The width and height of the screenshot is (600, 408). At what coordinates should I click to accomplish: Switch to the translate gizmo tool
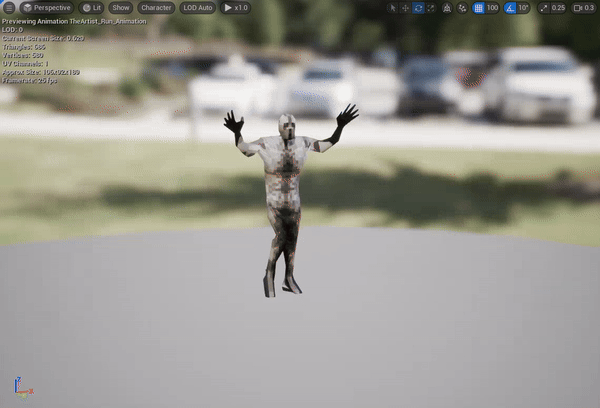point(405,8)
